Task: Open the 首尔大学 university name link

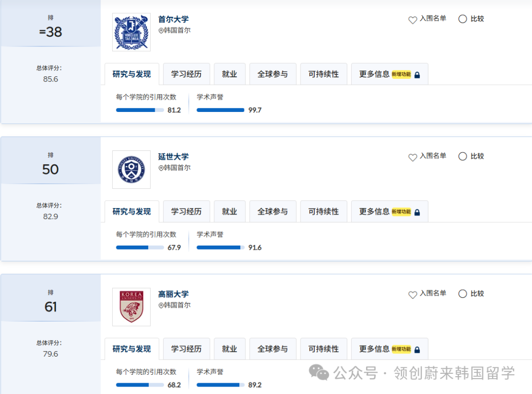Action: 173,19
